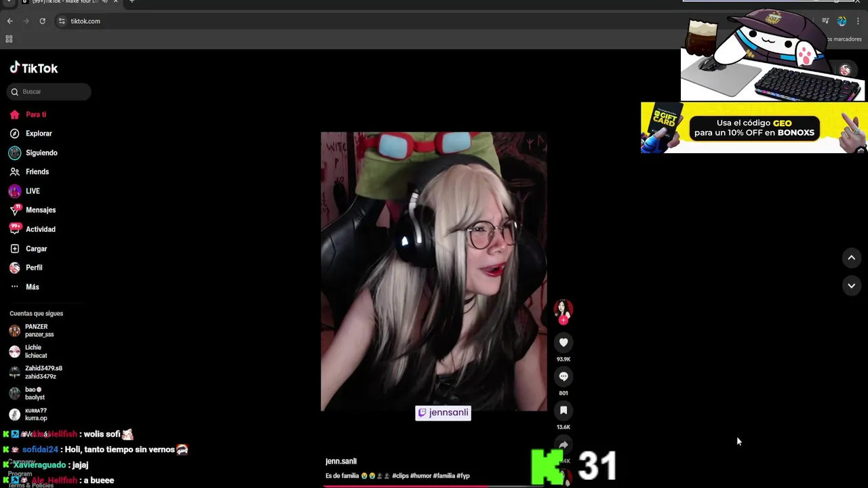Open the Para ti feed
The width and height of the screenshot is (868, 488).
point(35,115)
